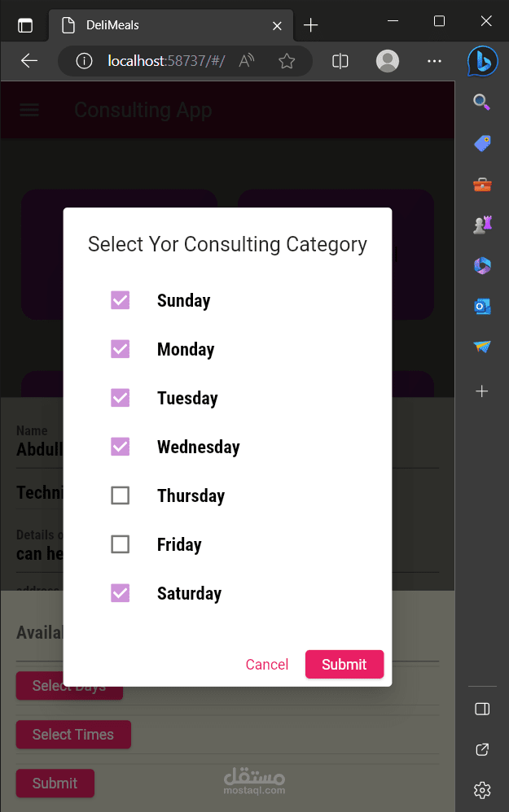Click the sidebar Search icon

pyautogui.click(x=482, y=102)
